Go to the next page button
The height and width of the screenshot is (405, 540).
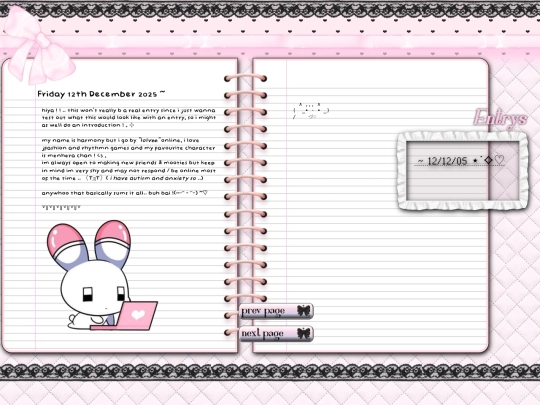pyautogui.click(x=276, y=333)
